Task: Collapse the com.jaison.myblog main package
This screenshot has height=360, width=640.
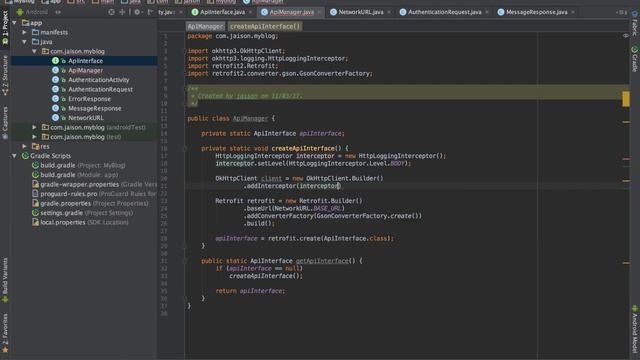Action: pyautogui.click(x=34, y=51)
